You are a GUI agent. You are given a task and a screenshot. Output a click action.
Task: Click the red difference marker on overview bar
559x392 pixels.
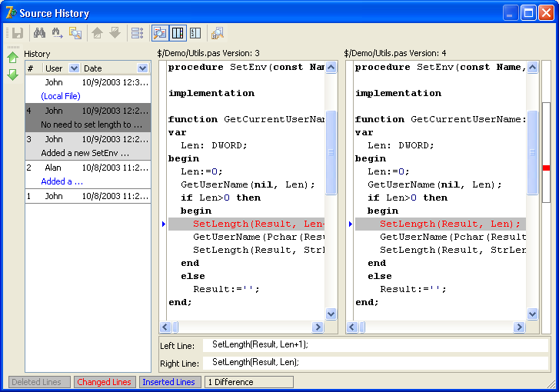(x=546, y=167)
